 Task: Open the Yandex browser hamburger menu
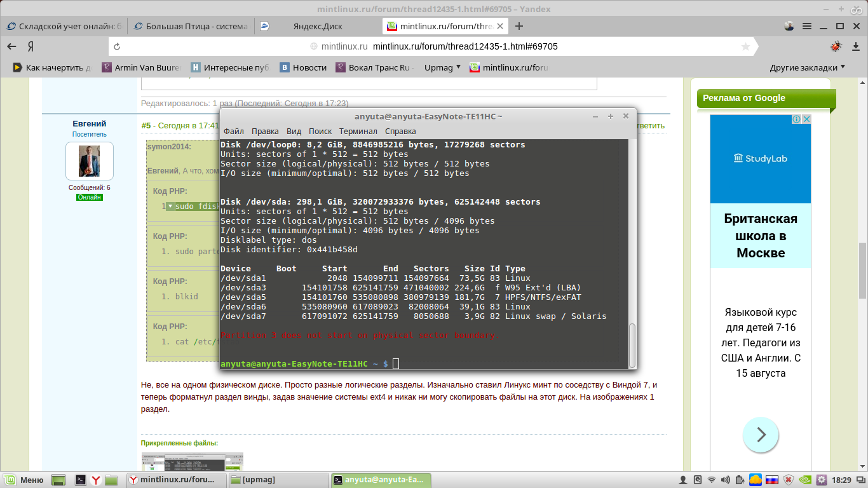click(807, 26)
